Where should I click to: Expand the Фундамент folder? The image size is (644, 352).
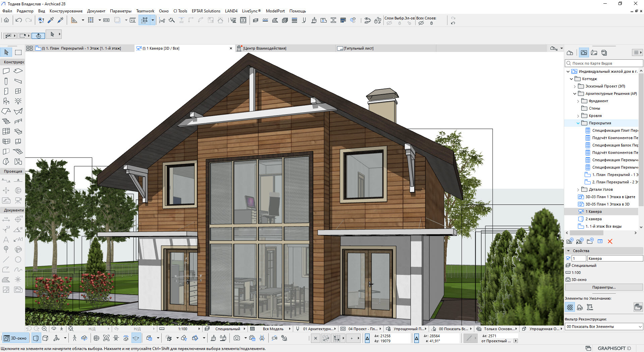coord(578,101)
